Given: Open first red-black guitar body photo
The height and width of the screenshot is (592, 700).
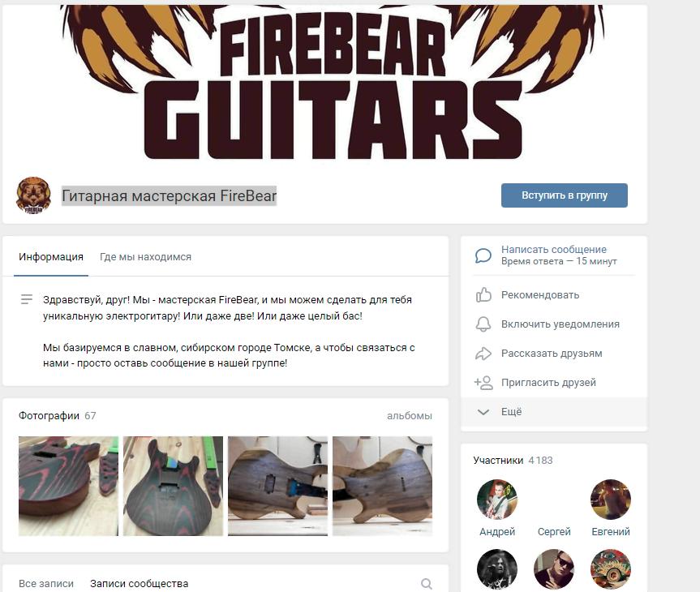Looking at the screenshot, I should tap(68, 487).
